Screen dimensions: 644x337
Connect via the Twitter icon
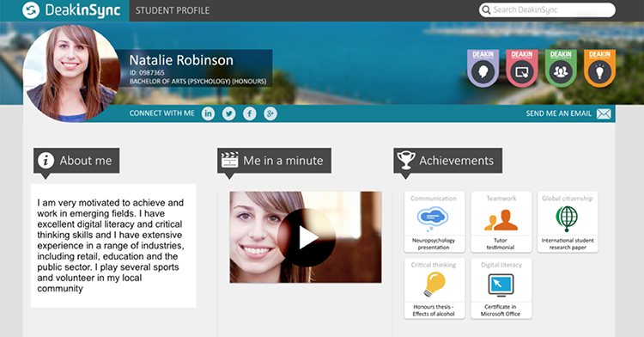[228, 113]
